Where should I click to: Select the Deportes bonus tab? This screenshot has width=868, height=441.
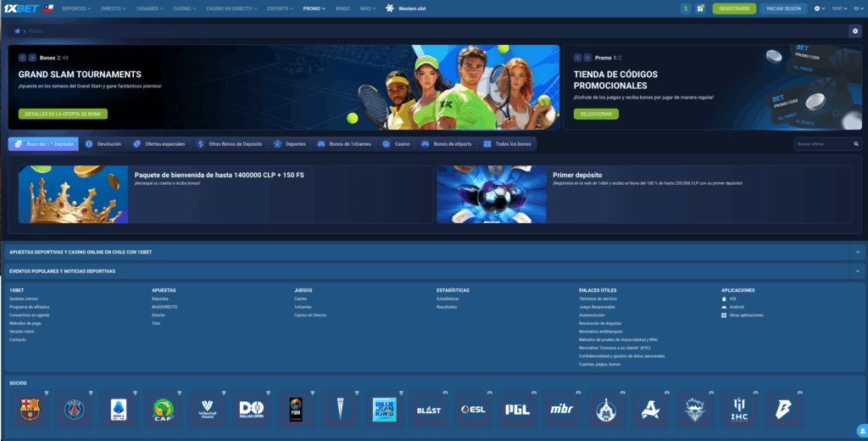click(x=290, y=144)
